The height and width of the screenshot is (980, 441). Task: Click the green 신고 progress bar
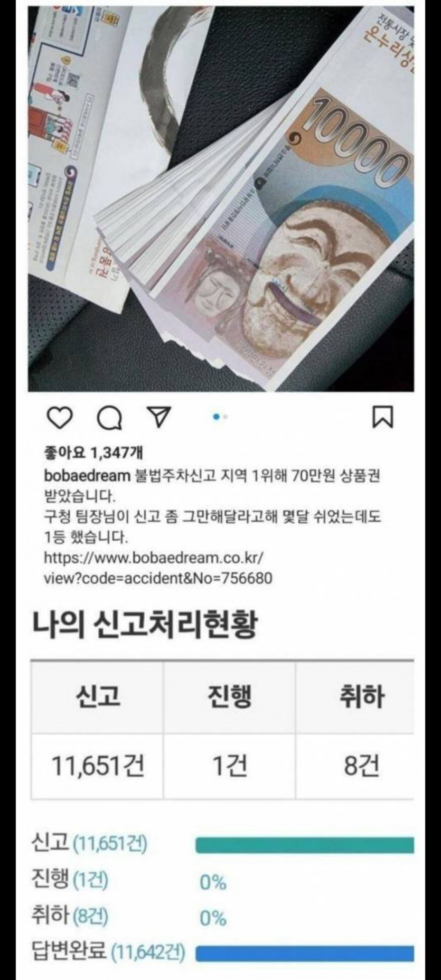pyautogui.click(x=305, y=845)
